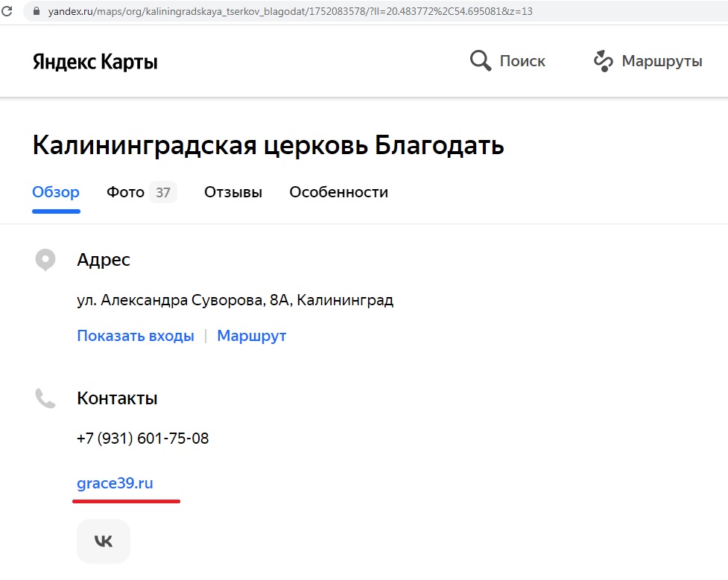Click the photo count badge 37
The height and width of the screenshot is (580, 728).
pos(163,193)
